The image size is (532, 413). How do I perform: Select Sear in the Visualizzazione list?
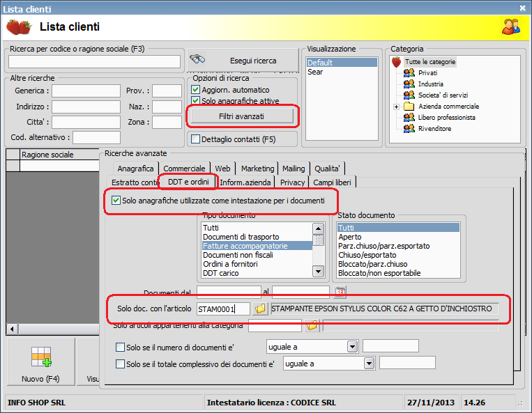342,72
